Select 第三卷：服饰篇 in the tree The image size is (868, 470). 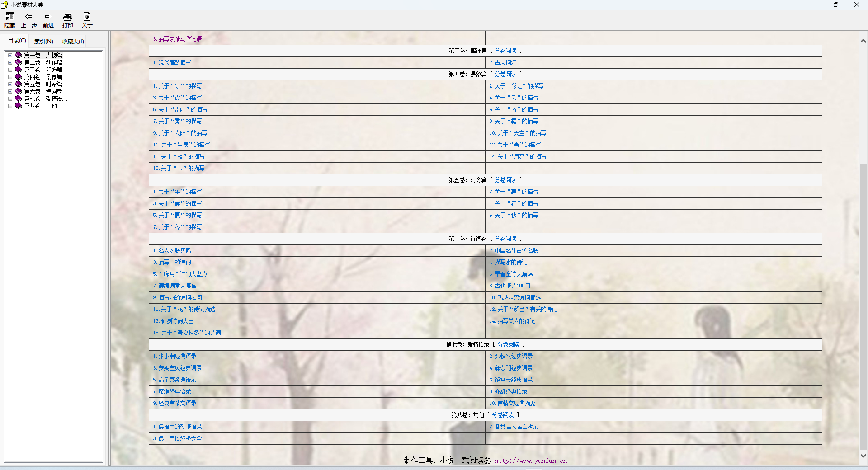(43, 70)
